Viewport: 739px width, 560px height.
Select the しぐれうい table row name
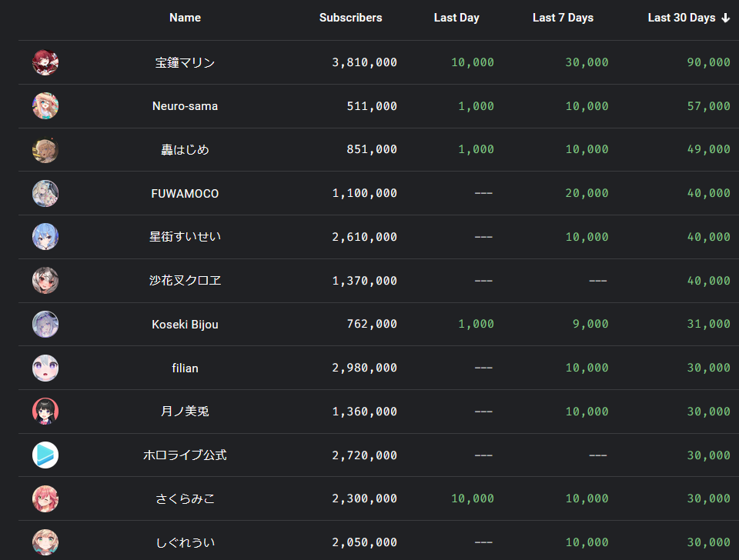click(x=185, y=542)
